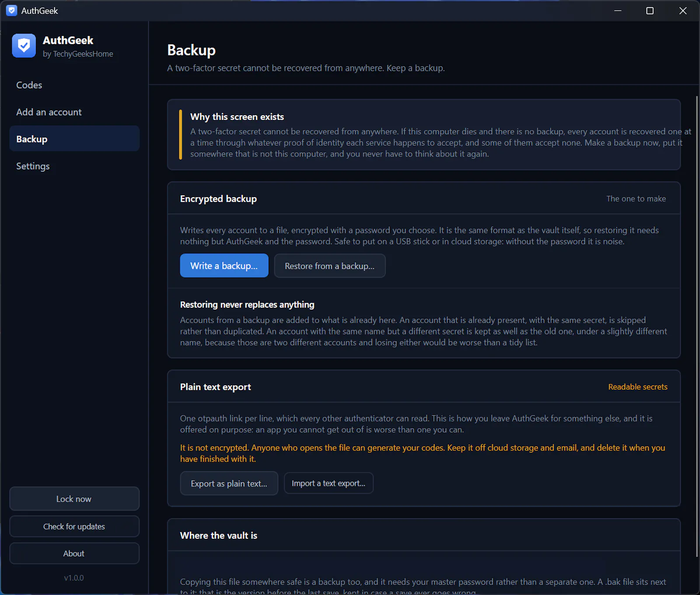Minimize the AuthGeek window
The height and width of the screenshot is (595, 700).
click(x=618, y=11)
